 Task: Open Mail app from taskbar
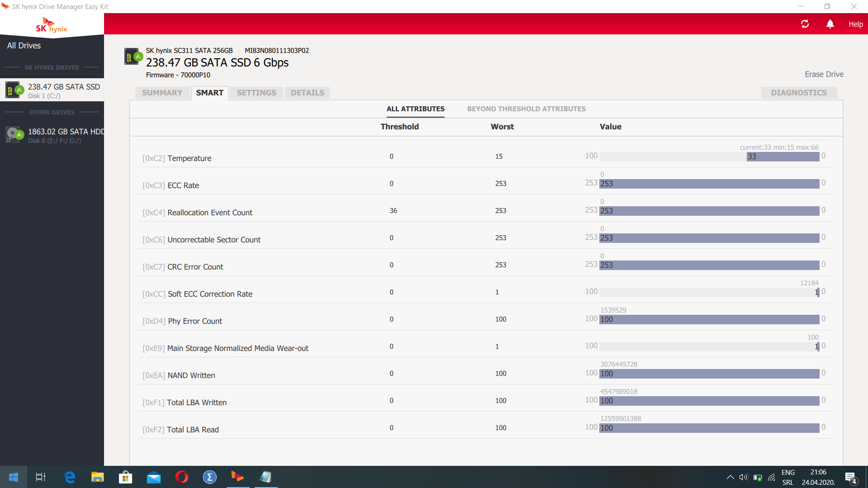pos(153,477)
